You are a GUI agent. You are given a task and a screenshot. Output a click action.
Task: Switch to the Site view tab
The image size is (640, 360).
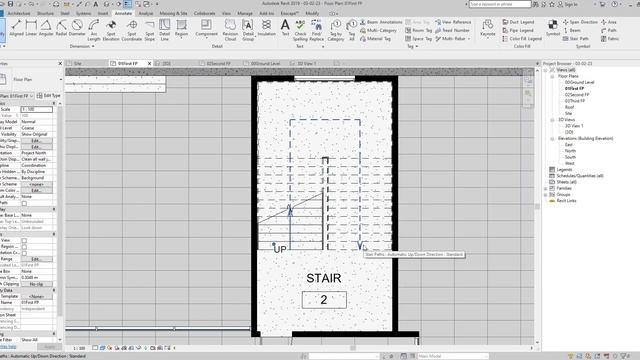coord(77,64)
